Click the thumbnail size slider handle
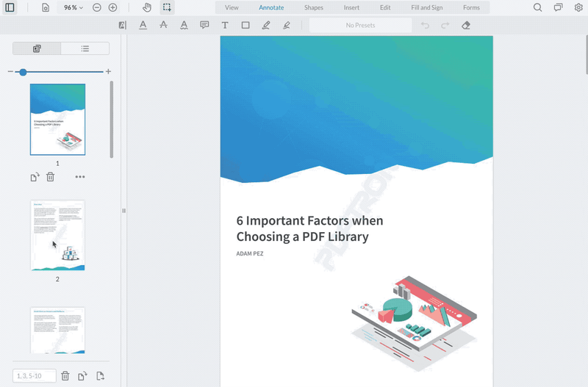Viewport: 588px width, 387px height. [x=23, y=72]
